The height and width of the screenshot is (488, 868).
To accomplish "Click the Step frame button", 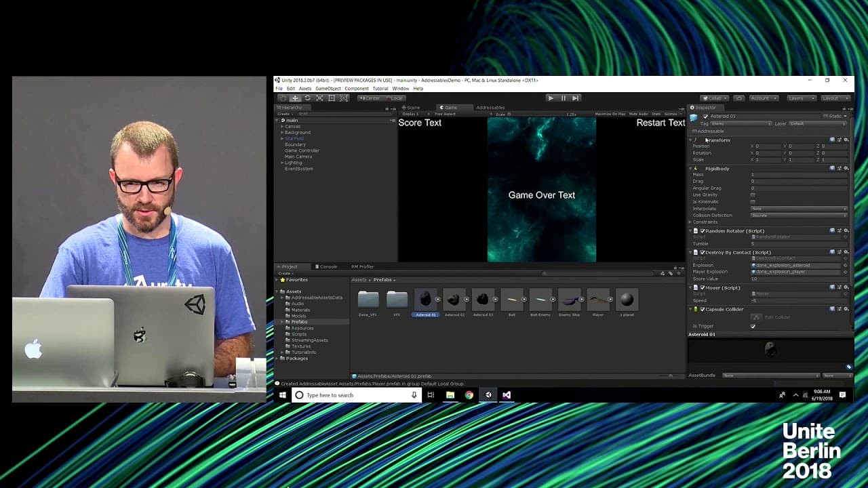I will (x=575, y=98).
